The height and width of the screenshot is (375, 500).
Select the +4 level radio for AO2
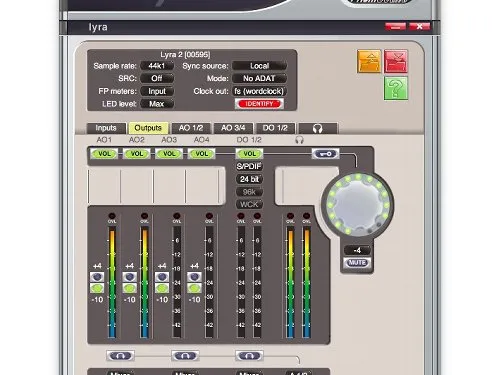130,277
